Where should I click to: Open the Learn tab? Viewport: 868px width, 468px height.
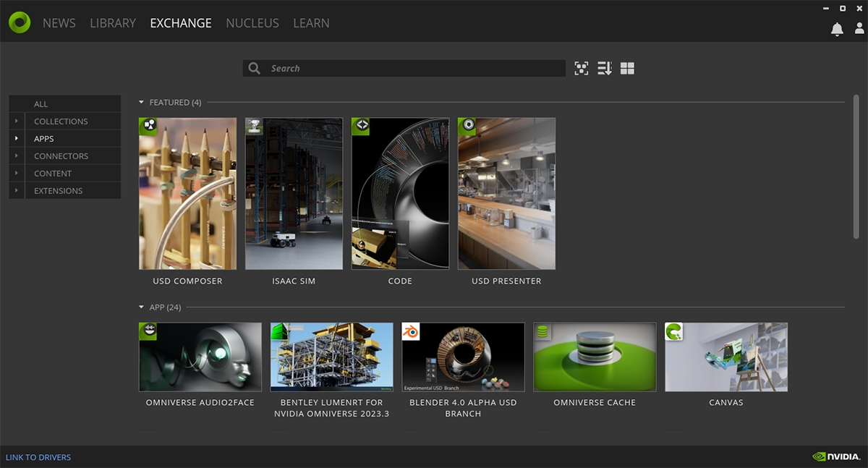311,23
